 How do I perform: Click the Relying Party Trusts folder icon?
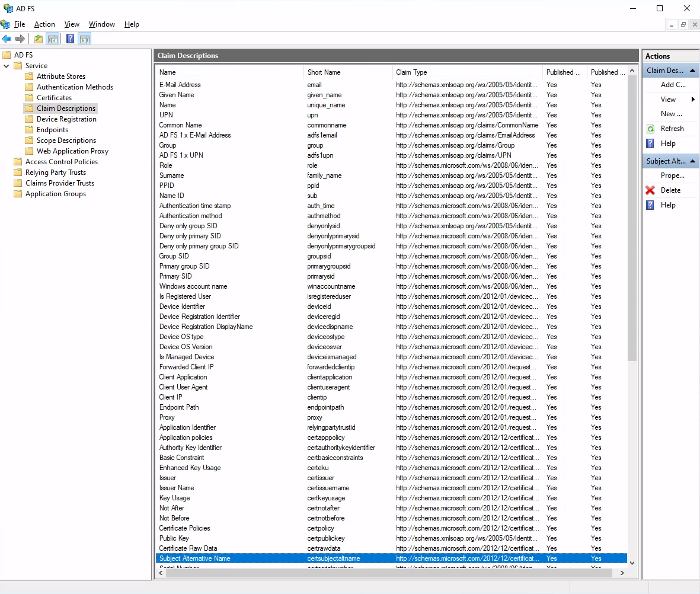point(18,173)
